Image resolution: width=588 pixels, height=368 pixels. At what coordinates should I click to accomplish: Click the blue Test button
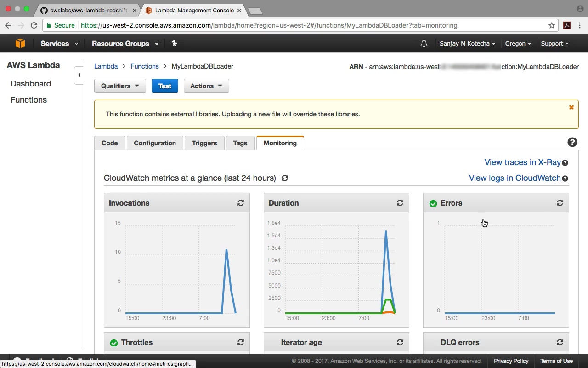[x=165, y=86]
